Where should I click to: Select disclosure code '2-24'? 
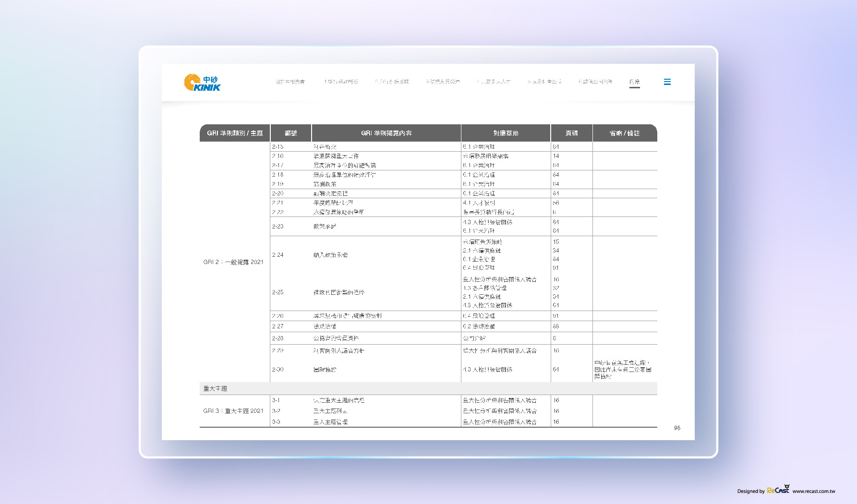[x=278, y=255]
